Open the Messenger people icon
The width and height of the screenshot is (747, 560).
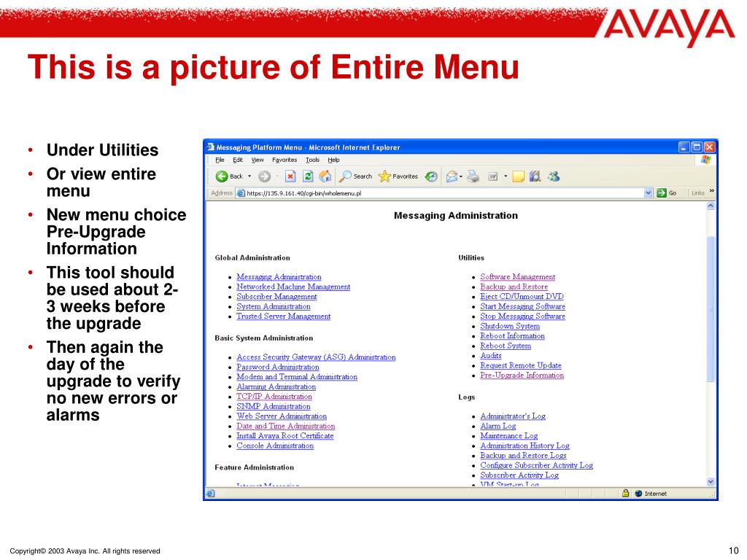553,176
